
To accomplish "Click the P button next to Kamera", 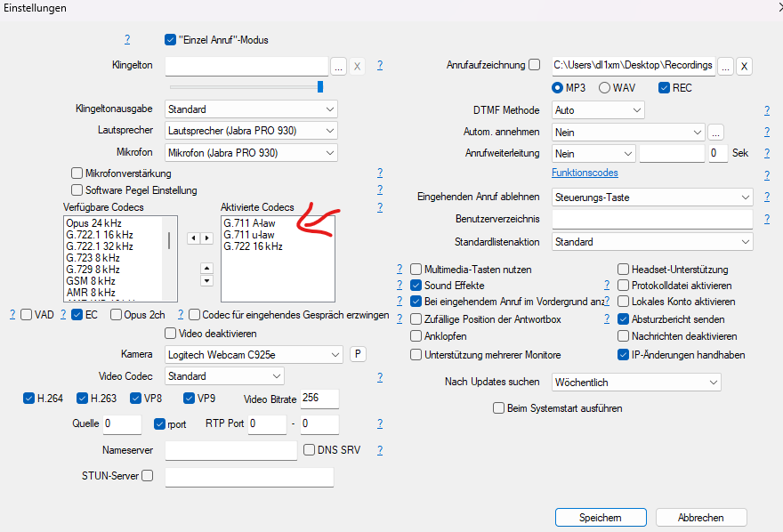I will (358, 355).
